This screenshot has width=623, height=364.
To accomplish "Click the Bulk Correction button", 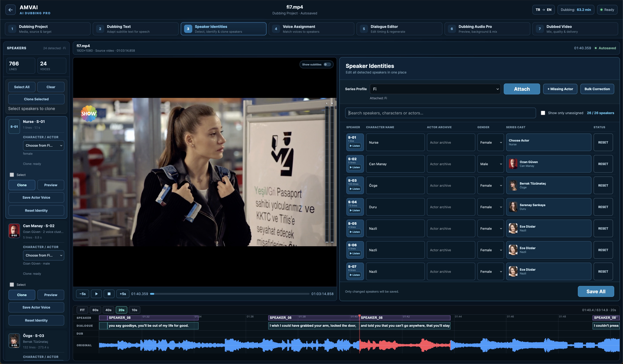I will [597, 89].
